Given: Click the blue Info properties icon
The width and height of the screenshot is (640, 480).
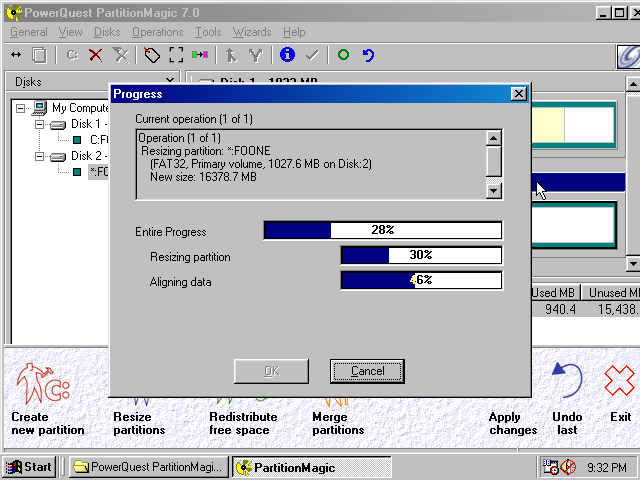Looking at the screenshot, I should coord(287,54).
